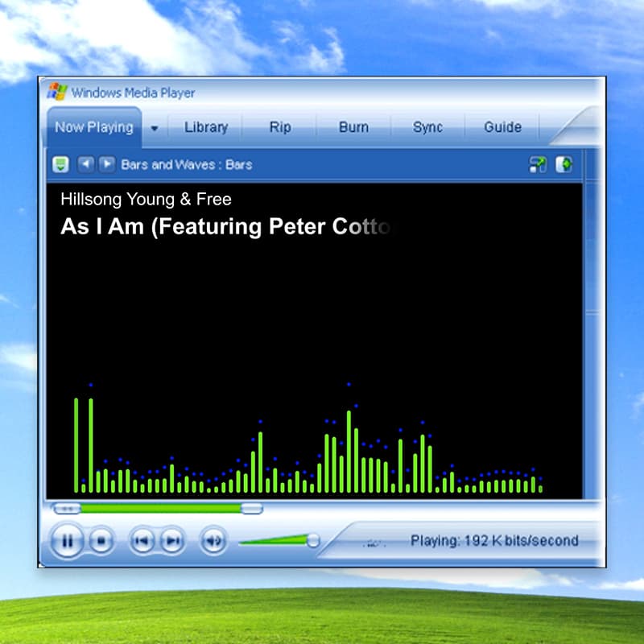Skip to the previous track
Viewport: 644px width, 644px height.
(x=142, y=541)
